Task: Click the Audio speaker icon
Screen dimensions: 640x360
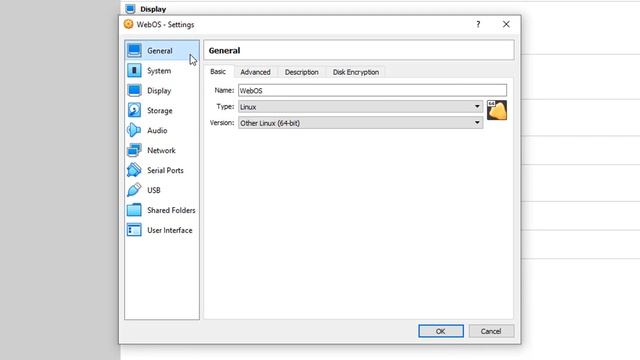Action: pos(134,130)
